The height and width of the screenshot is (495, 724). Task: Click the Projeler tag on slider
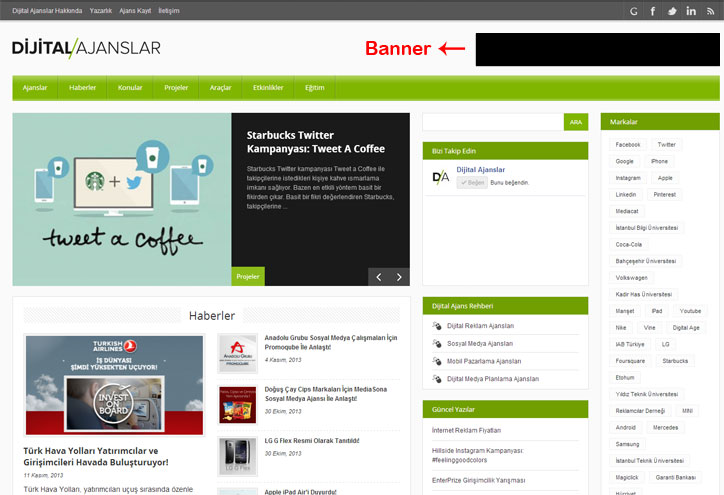click(x=248, y=277)
